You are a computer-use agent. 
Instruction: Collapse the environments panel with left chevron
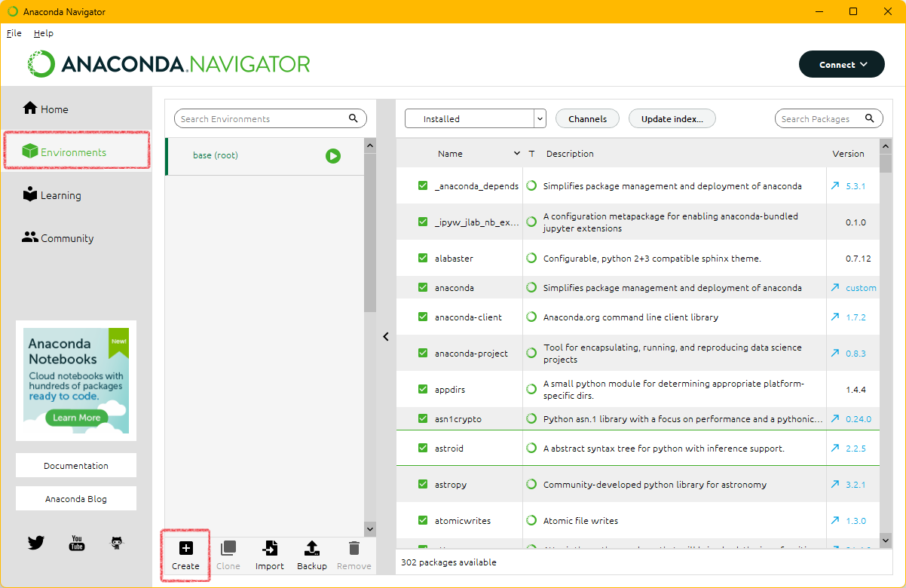385,337
